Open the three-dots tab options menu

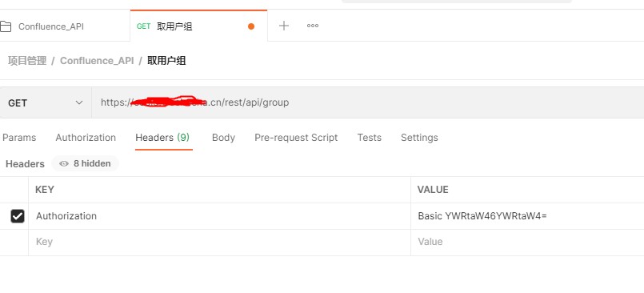313,26
